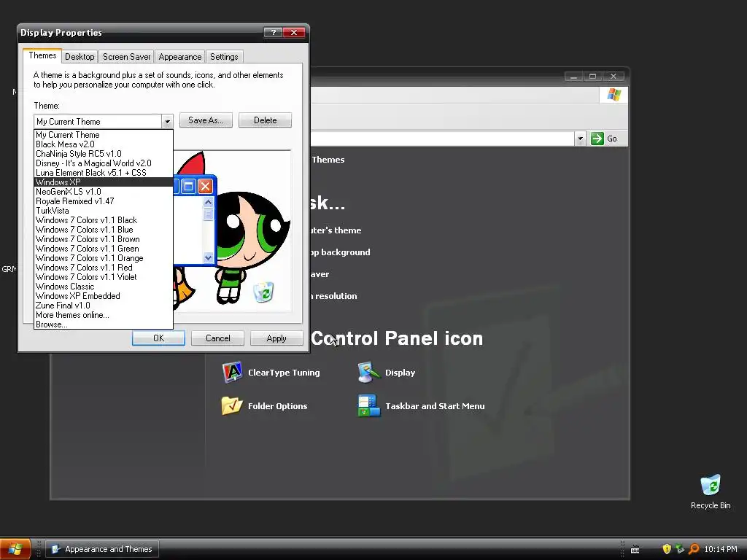Switch to the Settings tab
Viewport: 747px width, 560px height.
pyautogui.click(x=224, y=57)
